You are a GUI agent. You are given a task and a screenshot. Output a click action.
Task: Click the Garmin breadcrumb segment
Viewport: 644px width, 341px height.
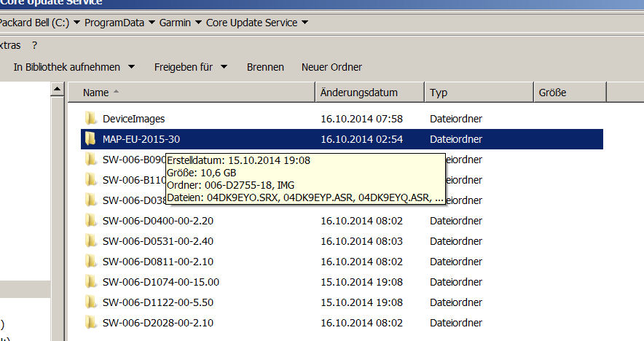pos(175,23)
